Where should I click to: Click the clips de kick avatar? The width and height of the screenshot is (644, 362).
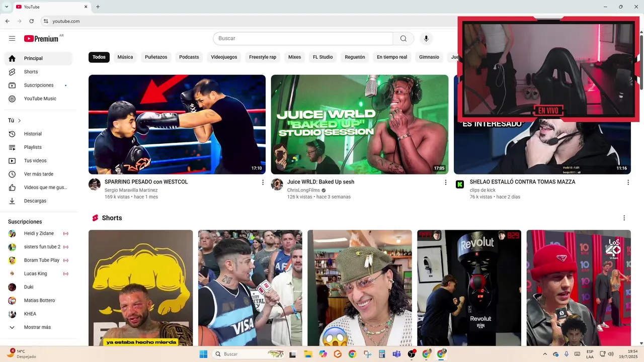point(460,185)
